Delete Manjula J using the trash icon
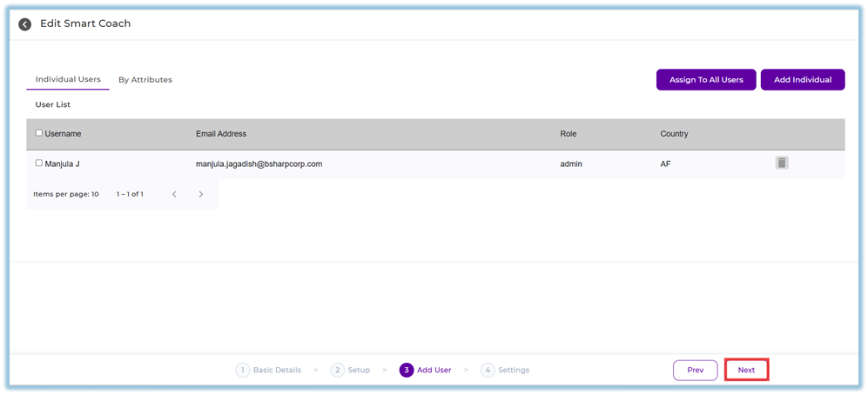Viewport: 868px width, 395px height. coord(781,163)
